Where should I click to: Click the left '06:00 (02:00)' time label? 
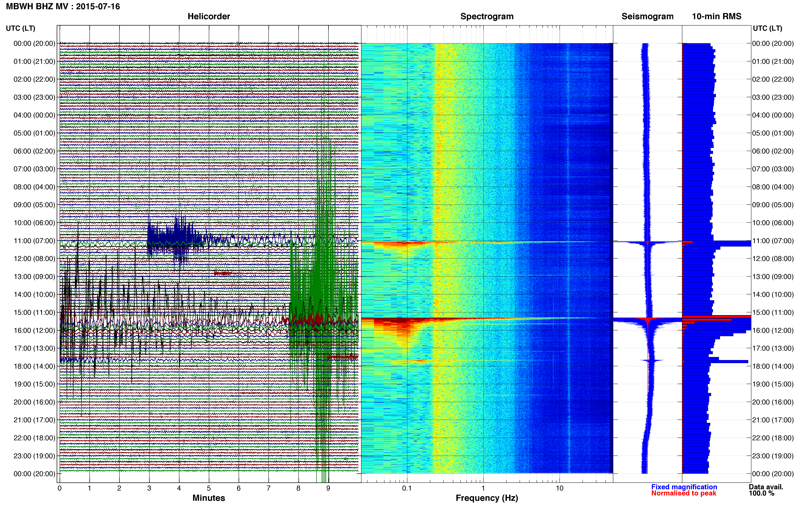coord(34,151)
